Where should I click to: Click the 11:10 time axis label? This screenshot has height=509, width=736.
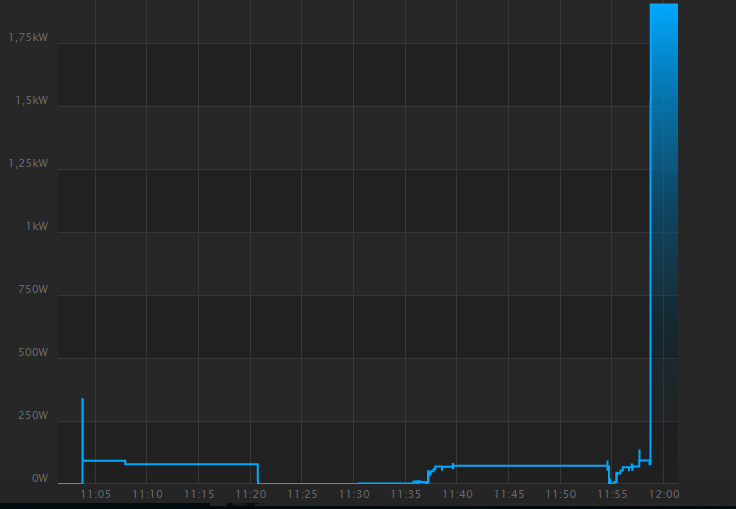pos(147,494)
